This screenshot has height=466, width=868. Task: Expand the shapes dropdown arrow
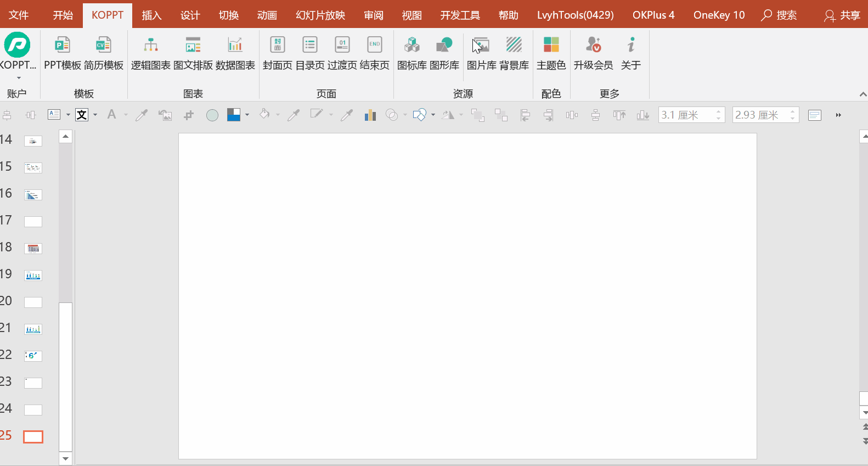click(x=433, y=115)
